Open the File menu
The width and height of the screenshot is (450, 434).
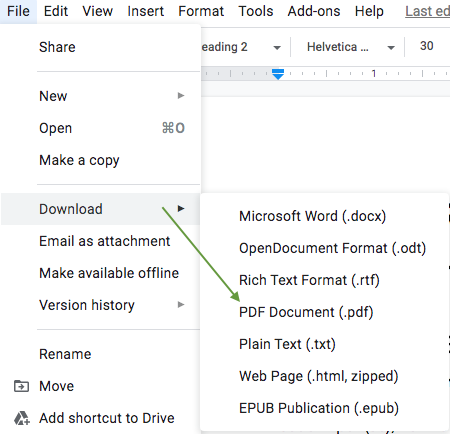point(18,11)
